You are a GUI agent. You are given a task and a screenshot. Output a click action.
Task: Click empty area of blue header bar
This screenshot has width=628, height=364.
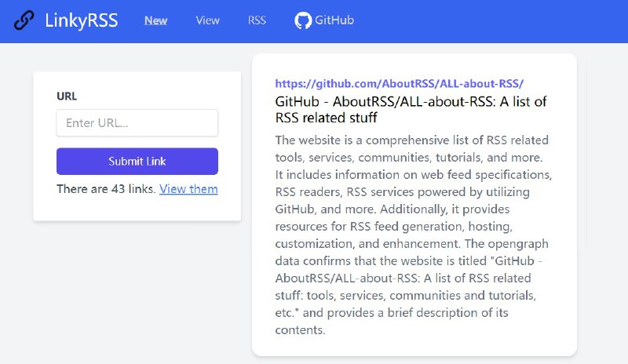click(x=487, y=20)
